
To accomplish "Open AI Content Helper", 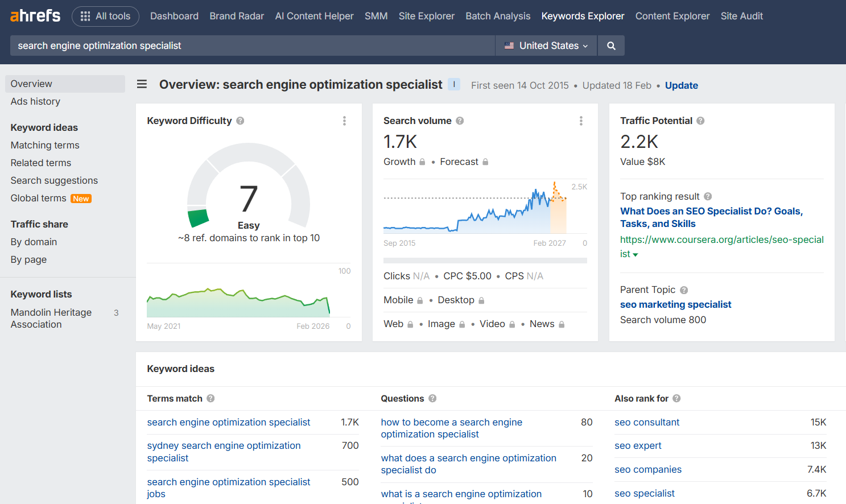I will [314, 16].
